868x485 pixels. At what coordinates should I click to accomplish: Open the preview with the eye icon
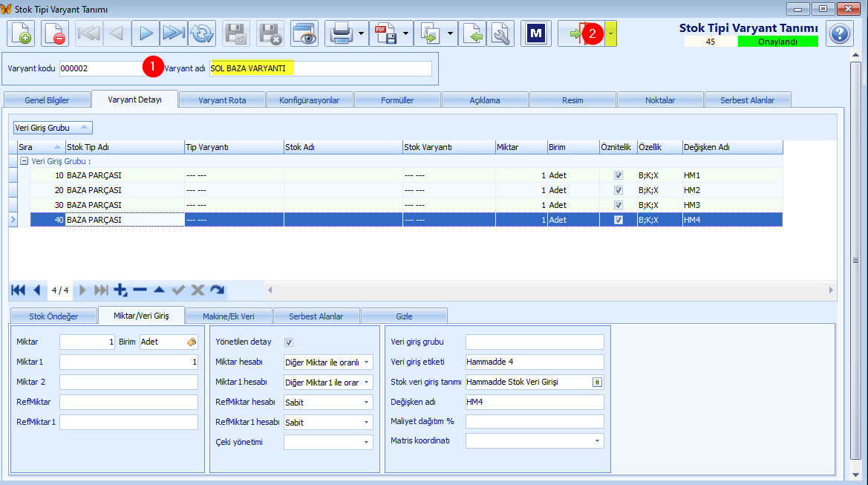click(x=304, y=33)
